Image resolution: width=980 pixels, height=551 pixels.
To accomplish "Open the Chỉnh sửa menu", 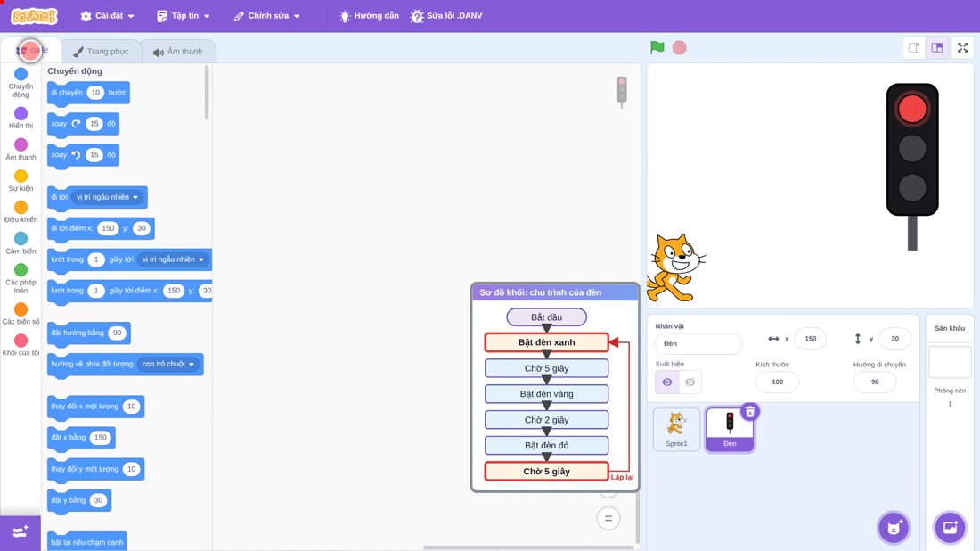I will coord(267,16).
